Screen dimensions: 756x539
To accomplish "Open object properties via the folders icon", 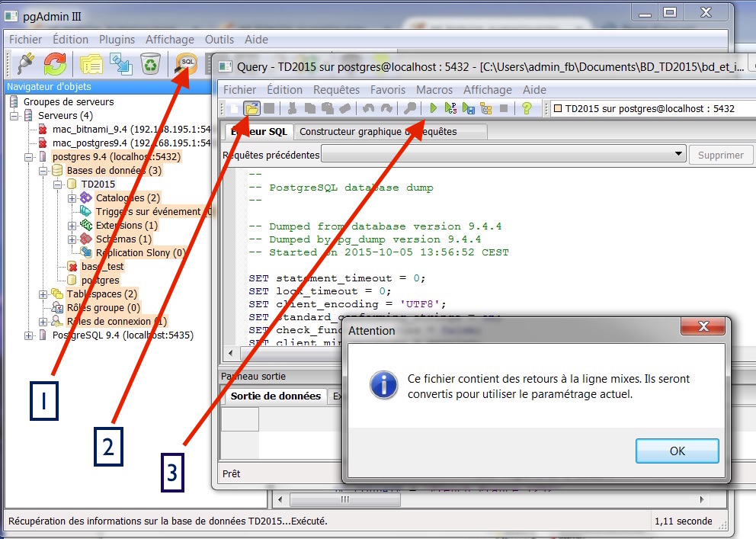I will [91, 63].
